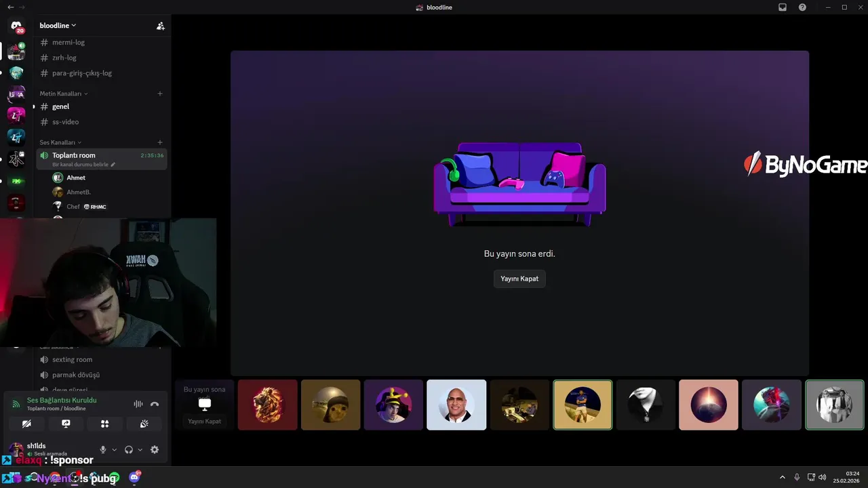
Task: Select the helmet cat avatar tile
Action: click(330, 405)
